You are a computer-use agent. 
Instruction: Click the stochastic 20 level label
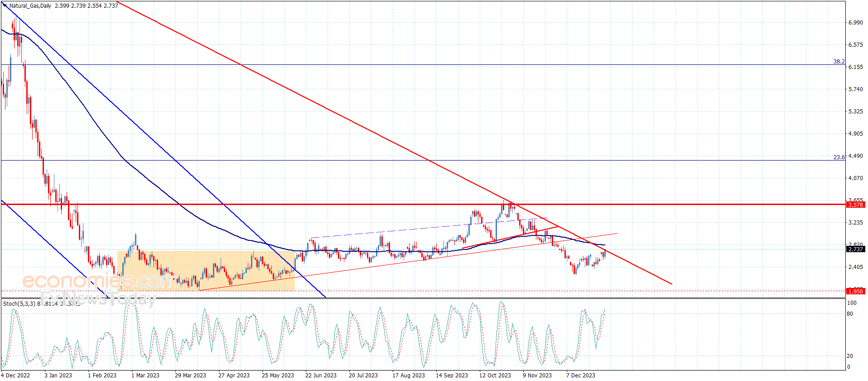850,356
